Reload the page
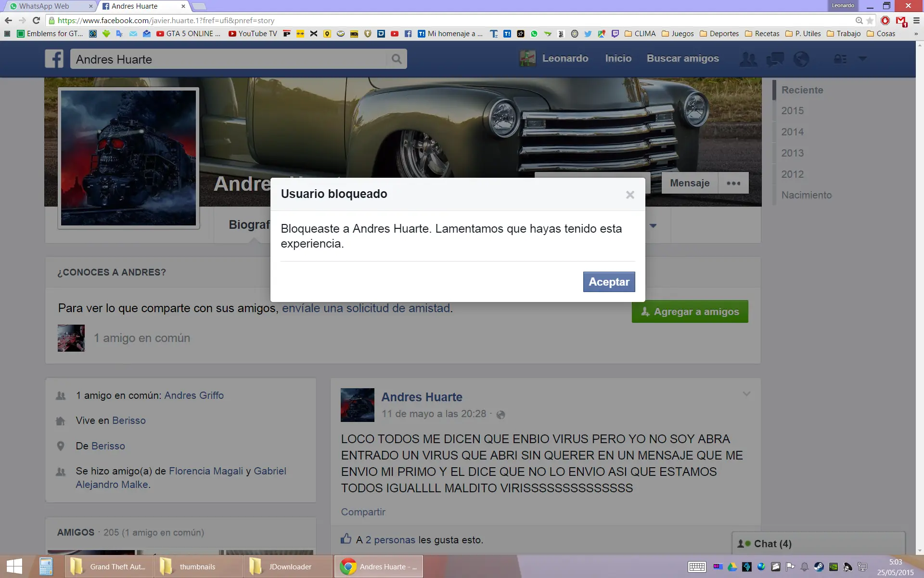The image size is (924, 578). [36, 20]
